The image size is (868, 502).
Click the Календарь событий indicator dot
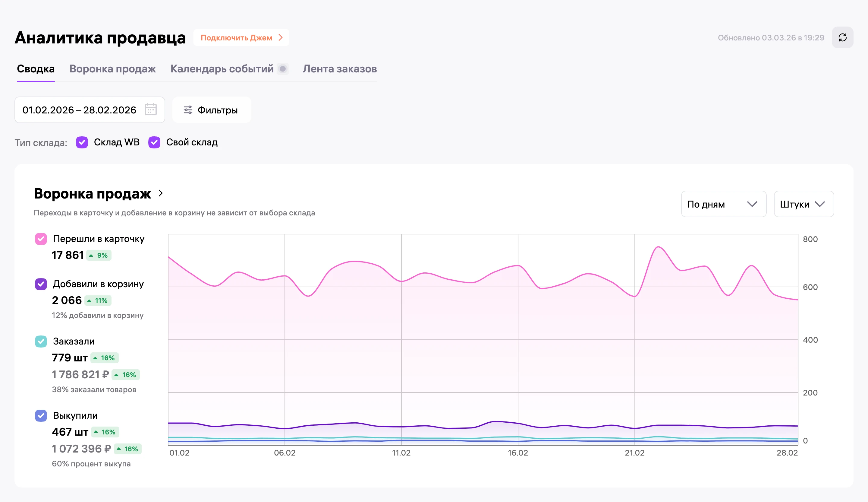click(x=283, y=69)
